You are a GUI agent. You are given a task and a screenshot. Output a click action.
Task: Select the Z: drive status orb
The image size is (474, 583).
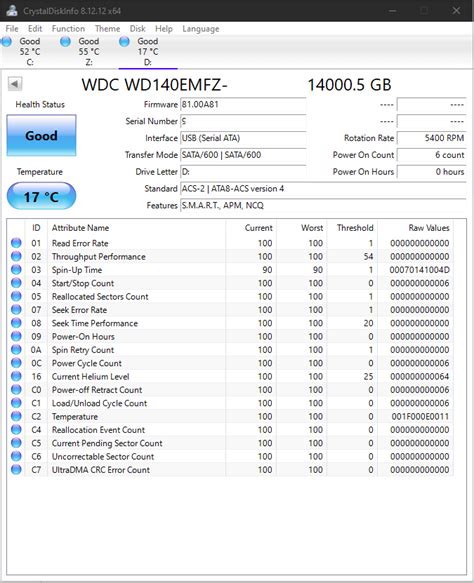coord(65,42)
